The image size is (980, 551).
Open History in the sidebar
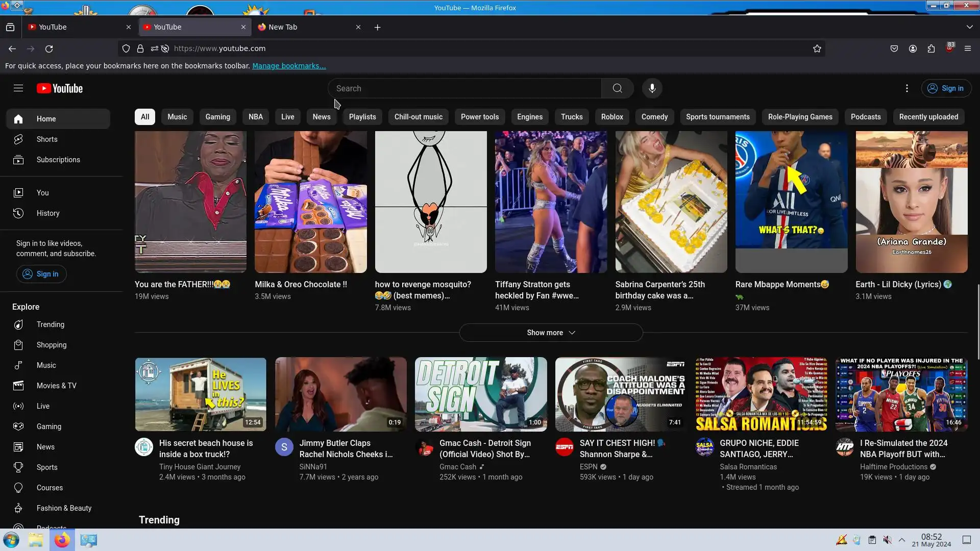coord(48,213)
